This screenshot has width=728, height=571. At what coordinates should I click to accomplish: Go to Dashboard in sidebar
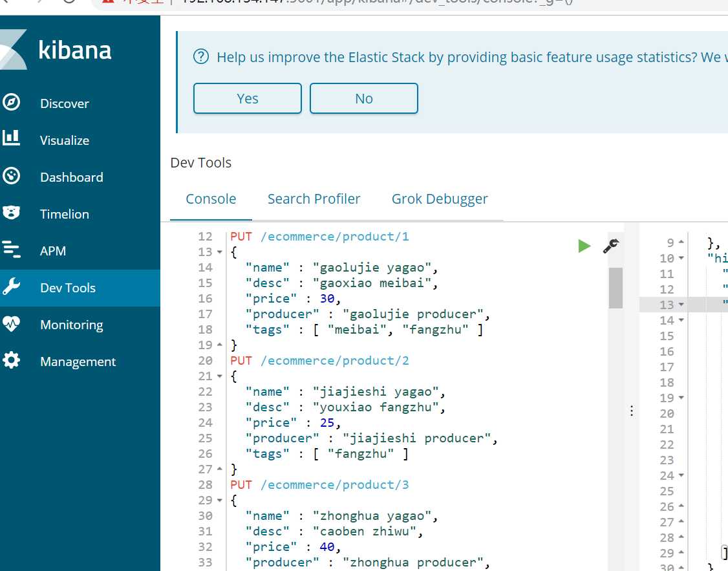[72, 177]
